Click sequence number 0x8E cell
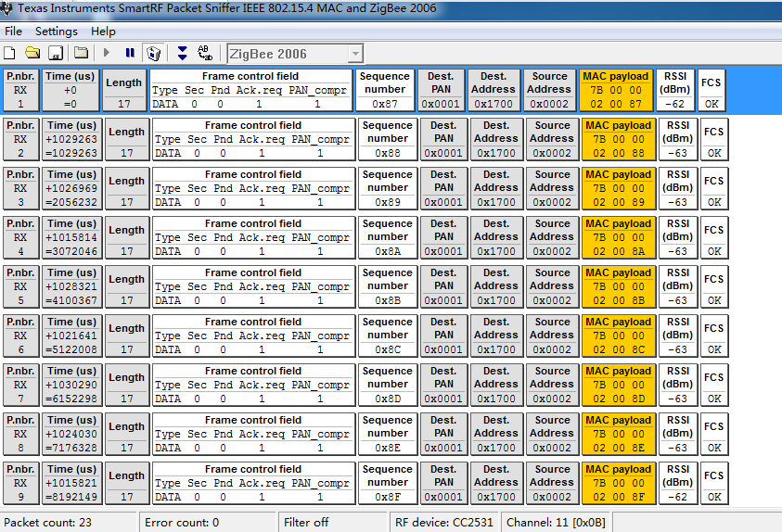 (388, 435)
